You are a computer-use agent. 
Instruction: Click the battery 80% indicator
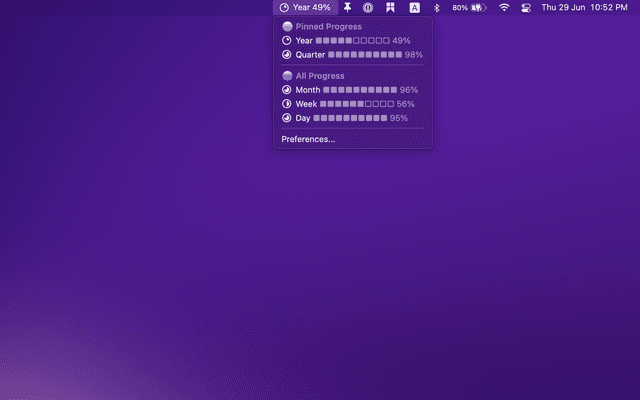[x=468, y=7]
